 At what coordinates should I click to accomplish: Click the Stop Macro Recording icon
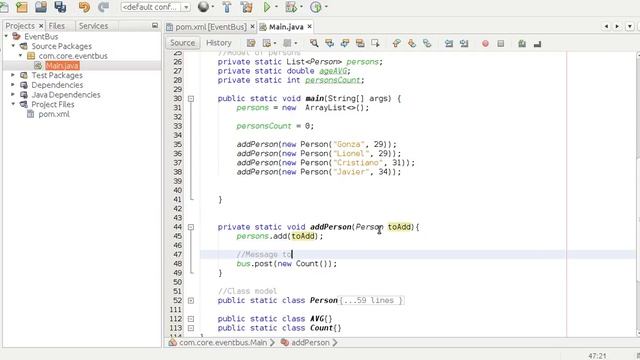point(501,43)
